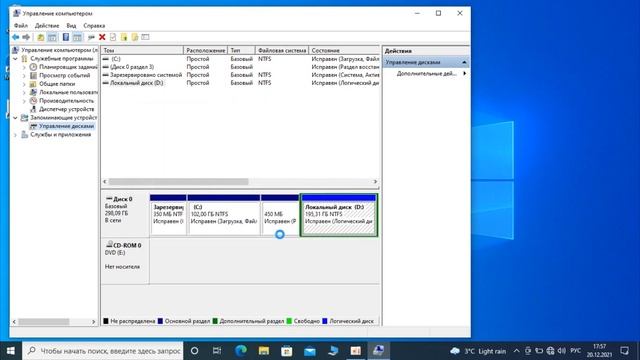Open Microsoft Store from the taskbar

[x=287, y=351]
